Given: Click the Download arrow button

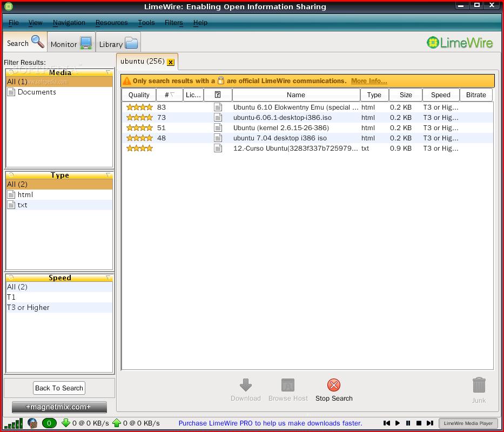Looking at the screenshot, I should (246, 390).
